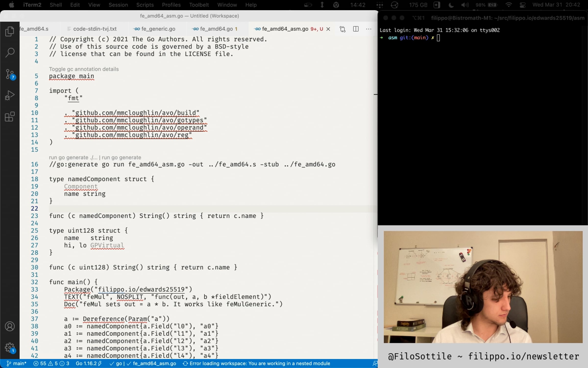
Task: Open the Manage gear menu
Action: tap(10, 348)
